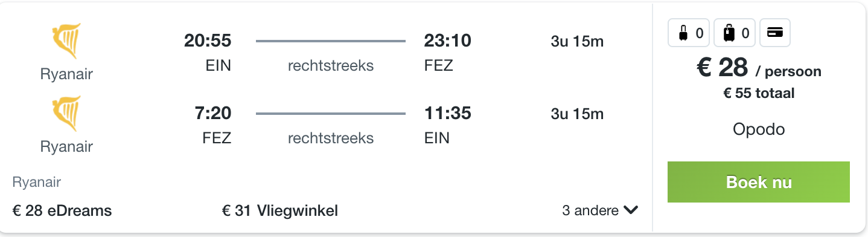This screenshot has width=868, height=237.
Task: Click the outbound flight Ryanair harp logo
Action: 66,41
